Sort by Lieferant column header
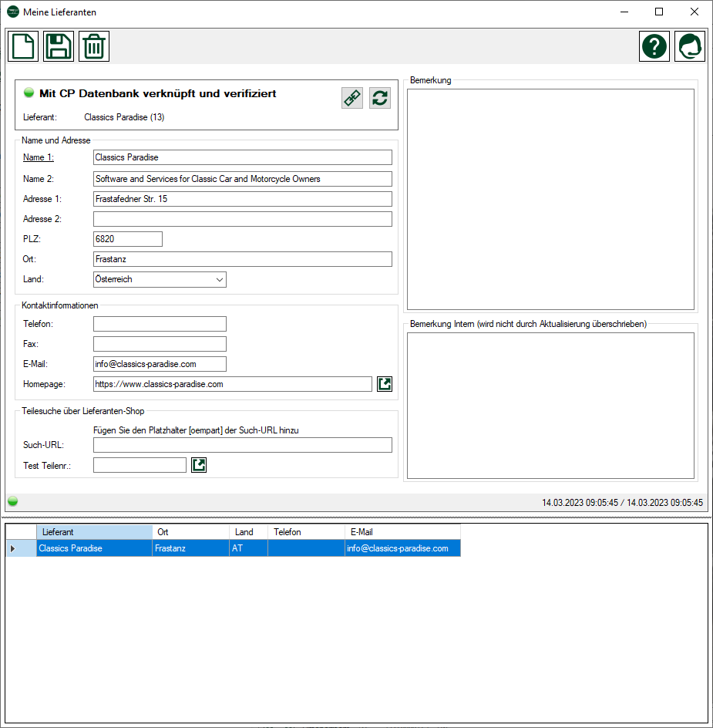Image resolution: width=713 pixels, height=728 pixels. pyautogui.click(x=95, y=532)
